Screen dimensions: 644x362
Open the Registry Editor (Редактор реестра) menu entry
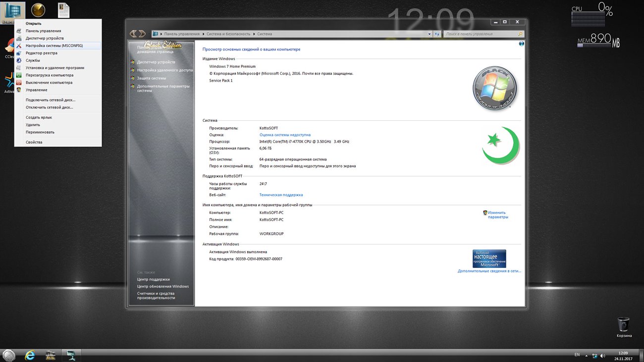tap(42, 53)
